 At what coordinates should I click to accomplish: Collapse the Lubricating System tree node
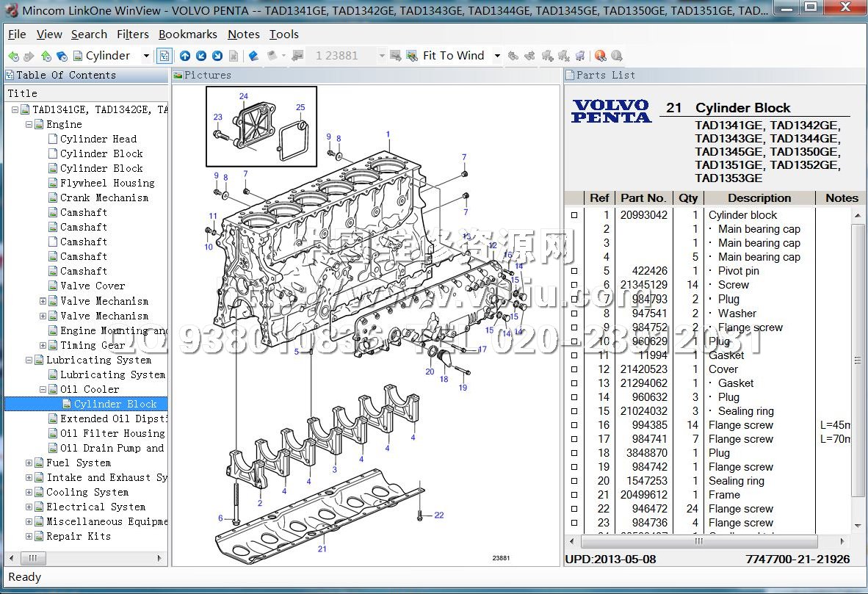29,360
